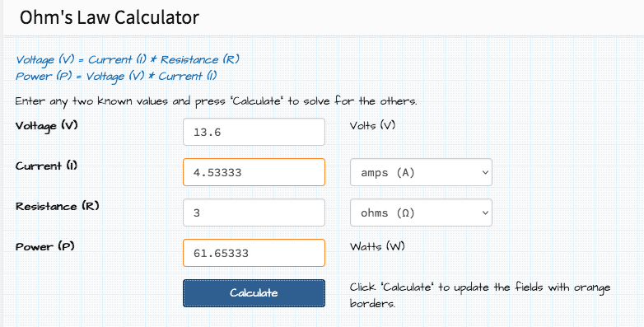Click the blue Voltage = Current * Resistance formula
Viewport: 644px width, 327px height.
[x=128, y=60]
